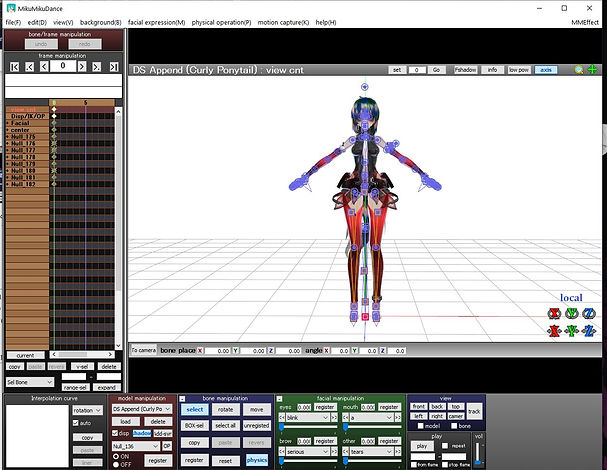Click the top blue Z axis rotate icon
607x470 pixels.
[x=589, y=313]
